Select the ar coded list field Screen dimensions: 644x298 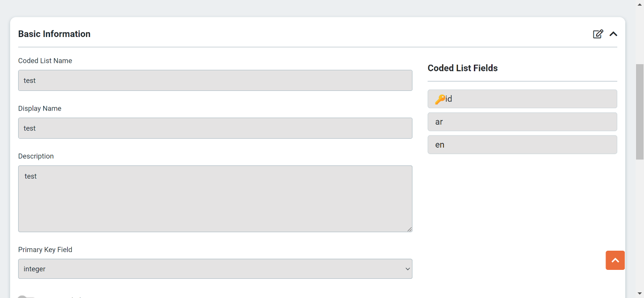(522, 122)
